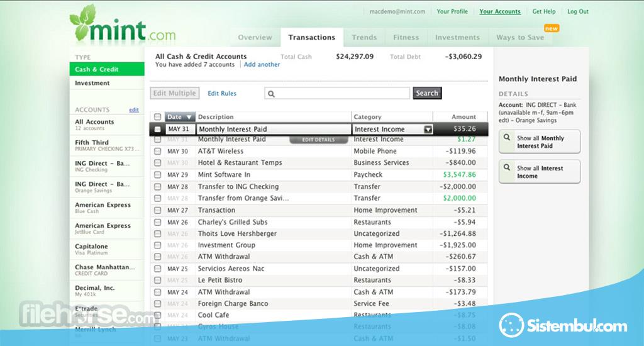Screen dimensions: 644x346
Task: Click the Monthly Interest Paid description field
Action: coord(274,129)
